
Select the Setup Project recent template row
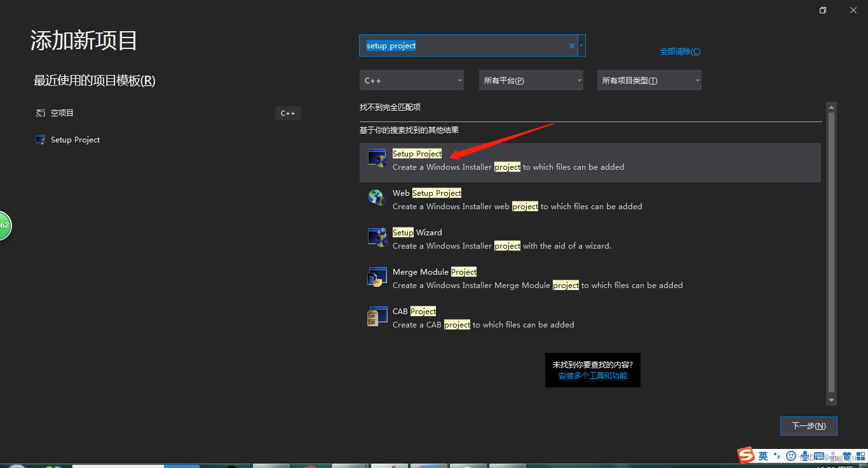tap(168, 140)
